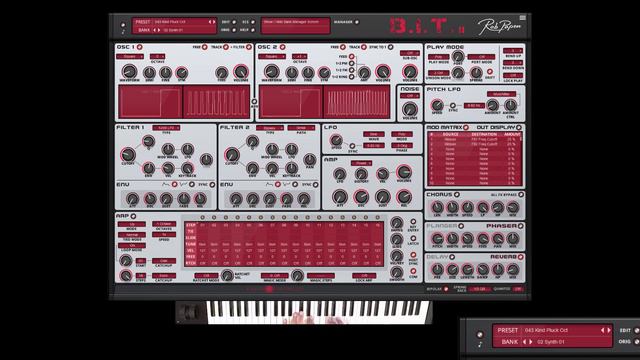Screen dimensions: 640x360
Task: Select second Filter 1 envelope shape LED
Action: tap(192, 184)
